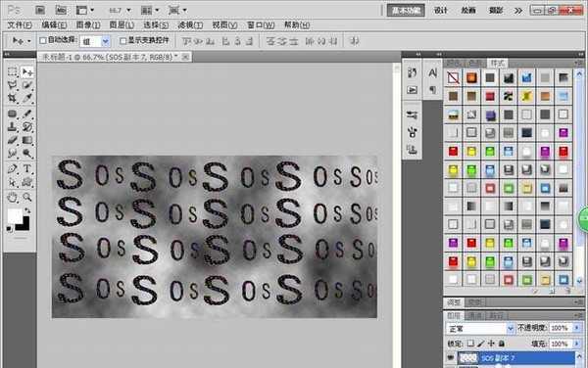Switch to the 设计 workspace
588x368 pixels.
441,11
